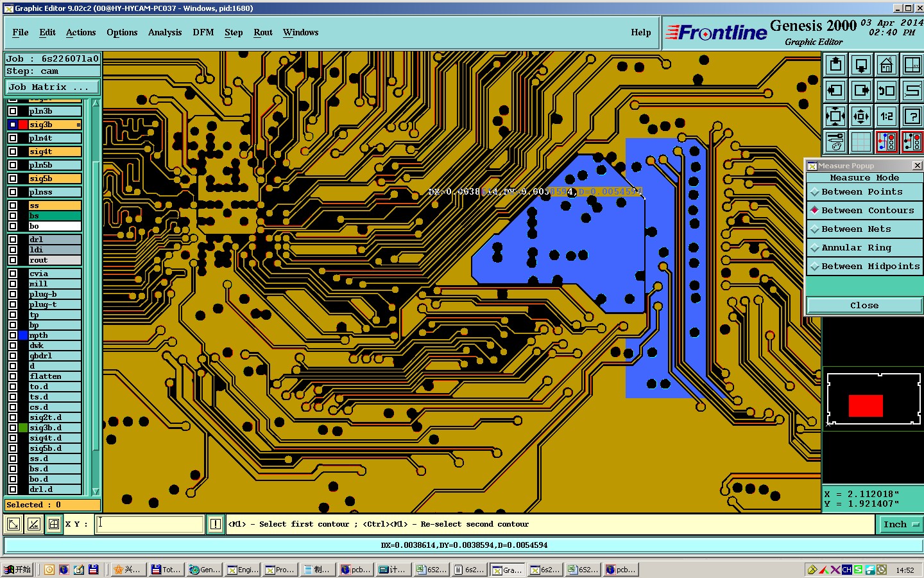Click the zoom out icon with outward arrows

[861, 116]
